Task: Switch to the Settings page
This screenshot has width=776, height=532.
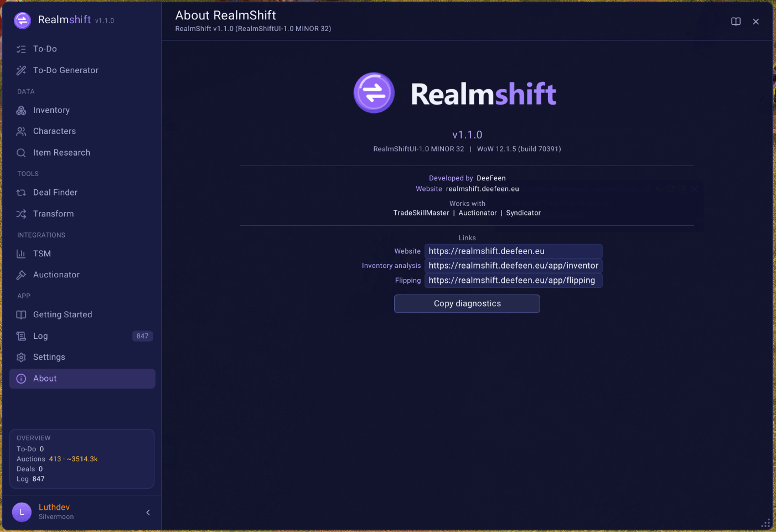Action: pos(82,357)
